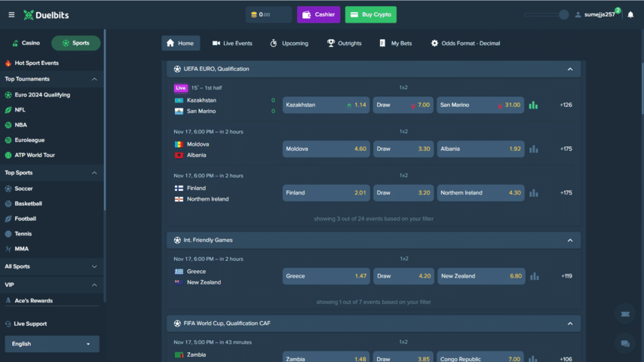Screen dimensions: 644x362
Task: Open Live Support link
Action: pyautogui.click(x=30, y=324)
